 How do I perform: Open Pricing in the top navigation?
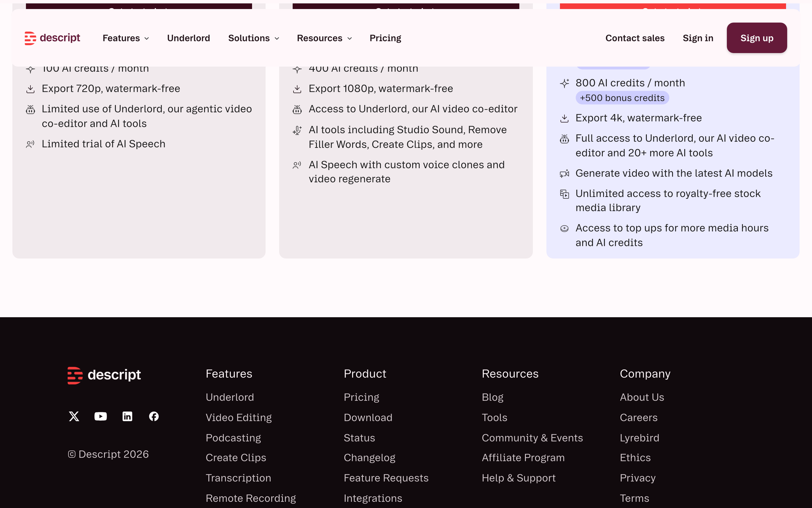click(385, 38)
